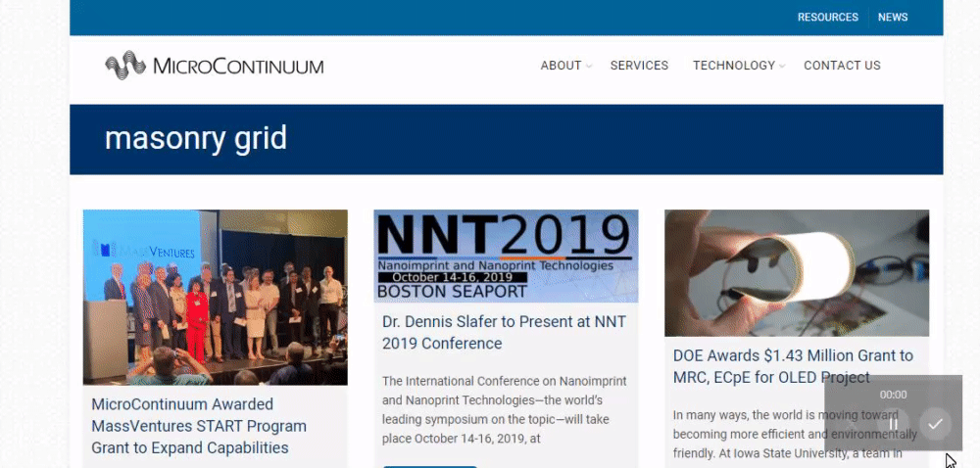Click the MicroContinuum wordmark text
The image size is (980, 468).
pos(238,67)
